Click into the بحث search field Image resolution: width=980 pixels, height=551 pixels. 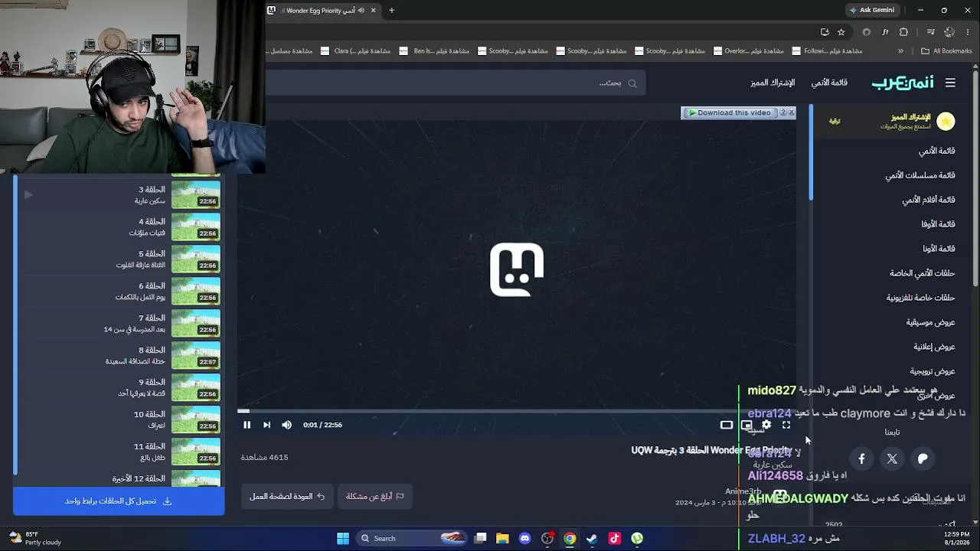456,83
